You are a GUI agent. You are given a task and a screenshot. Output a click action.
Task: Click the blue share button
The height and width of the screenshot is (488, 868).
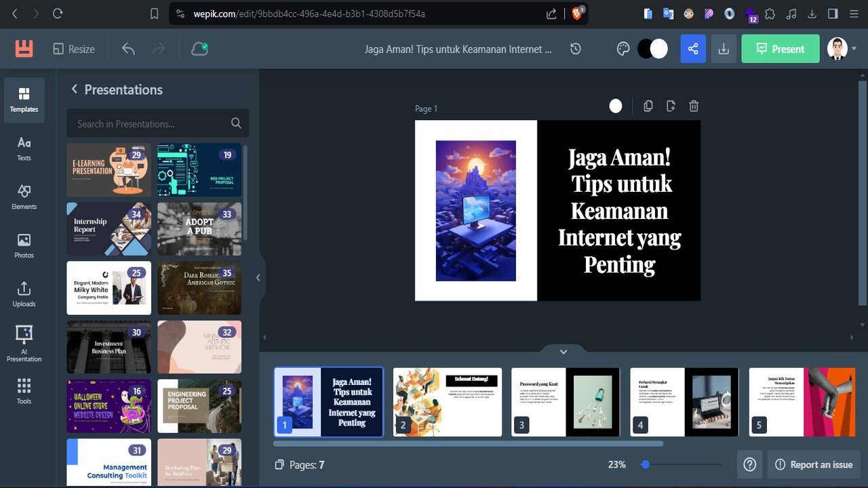pos(692,49)
